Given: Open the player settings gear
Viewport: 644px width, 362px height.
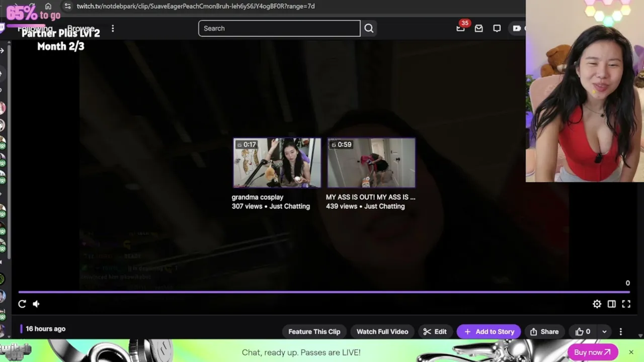Looking at the screenshot, I should click(x=597, y=304).
